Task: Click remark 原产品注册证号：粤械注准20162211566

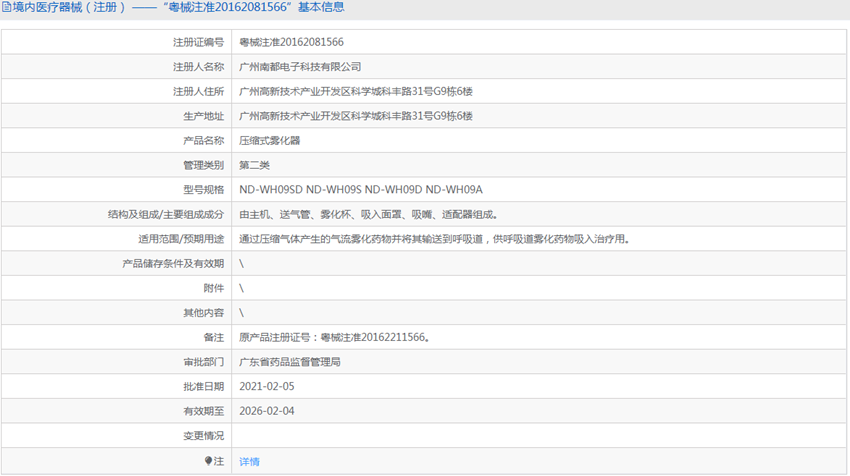Action: pyautogui.click(x=334, y=337)
